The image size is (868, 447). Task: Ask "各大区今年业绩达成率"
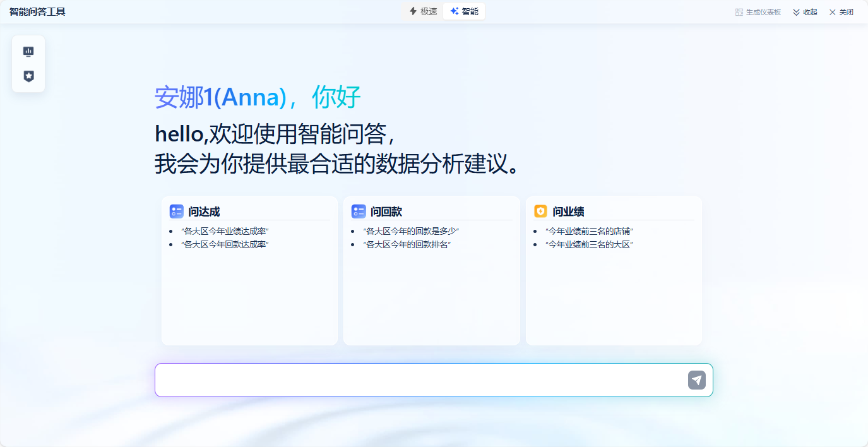225,232
